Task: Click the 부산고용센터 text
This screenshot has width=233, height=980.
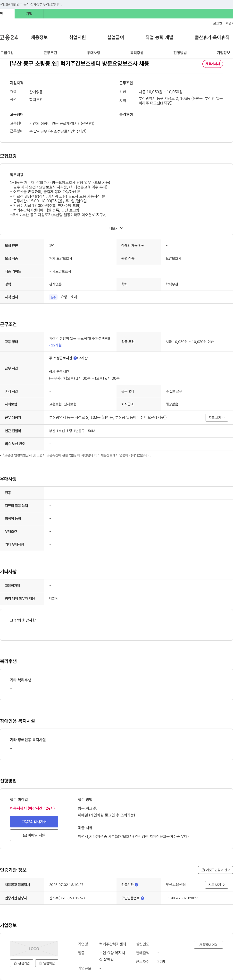Action: click(176, 885)
